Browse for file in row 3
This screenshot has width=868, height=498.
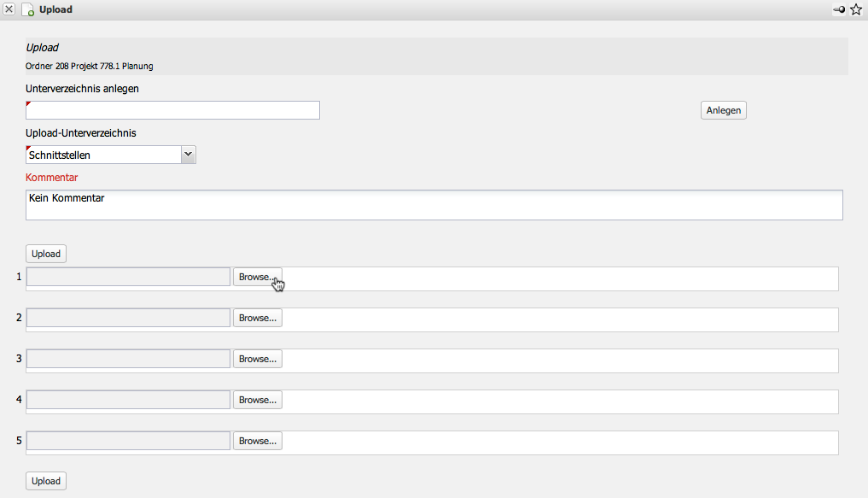pyautogui.click(x=257, y=359)
